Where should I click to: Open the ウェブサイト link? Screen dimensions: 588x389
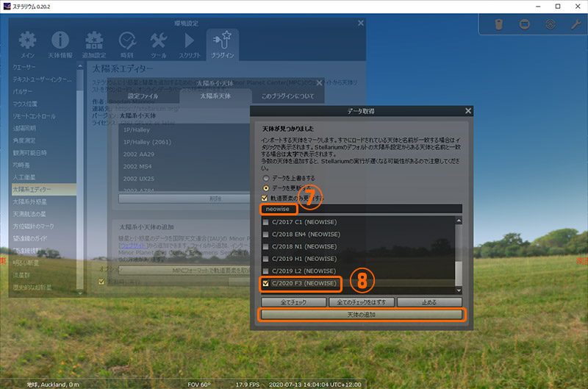132,246
